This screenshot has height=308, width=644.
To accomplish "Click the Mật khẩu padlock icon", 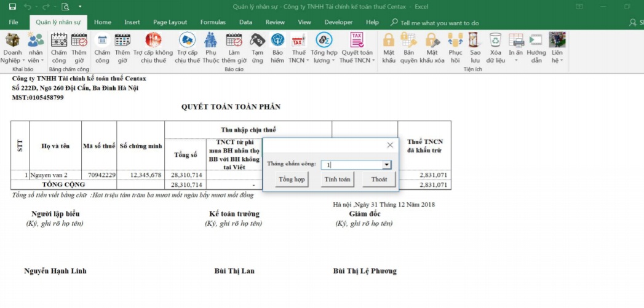I will pyautogui.click(x=389, y=41).
